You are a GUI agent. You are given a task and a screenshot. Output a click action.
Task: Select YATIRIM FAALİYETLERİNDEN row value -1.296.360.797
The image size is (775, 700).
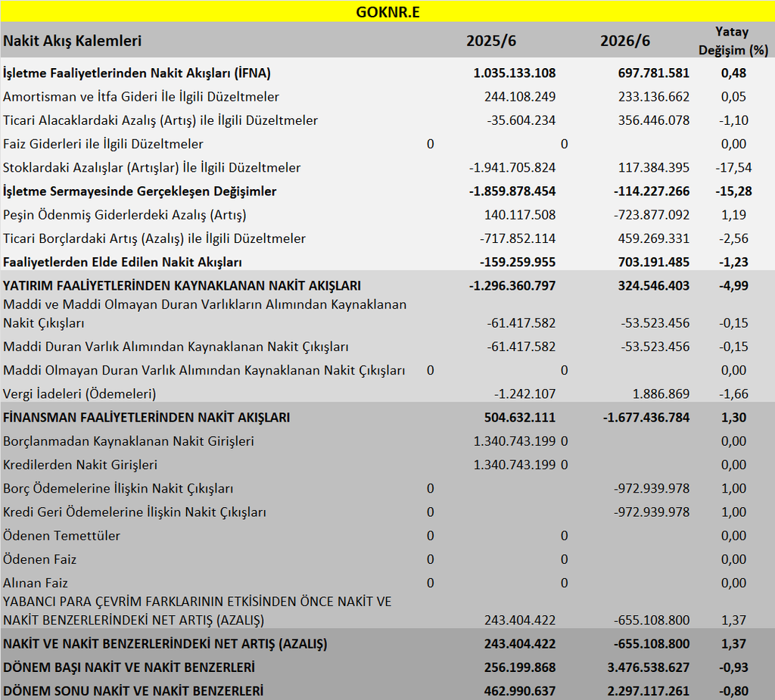[512, 286]
